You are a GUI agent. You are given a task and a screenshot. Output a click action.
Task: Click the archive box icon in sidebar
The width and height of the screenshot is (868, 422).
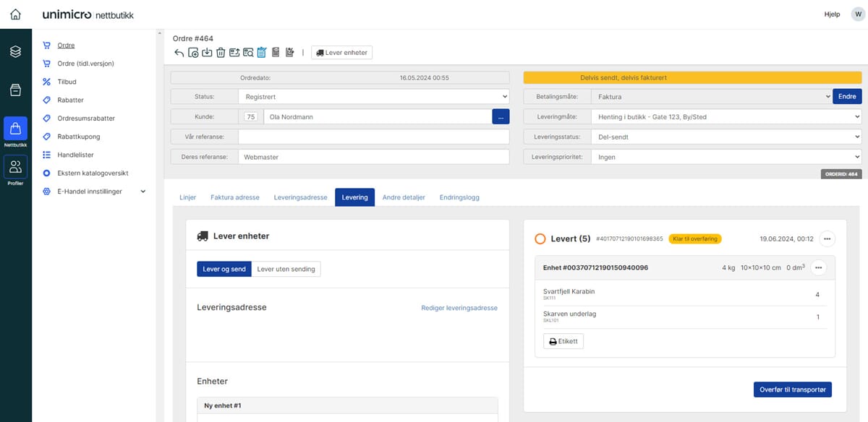pos(15,90)
